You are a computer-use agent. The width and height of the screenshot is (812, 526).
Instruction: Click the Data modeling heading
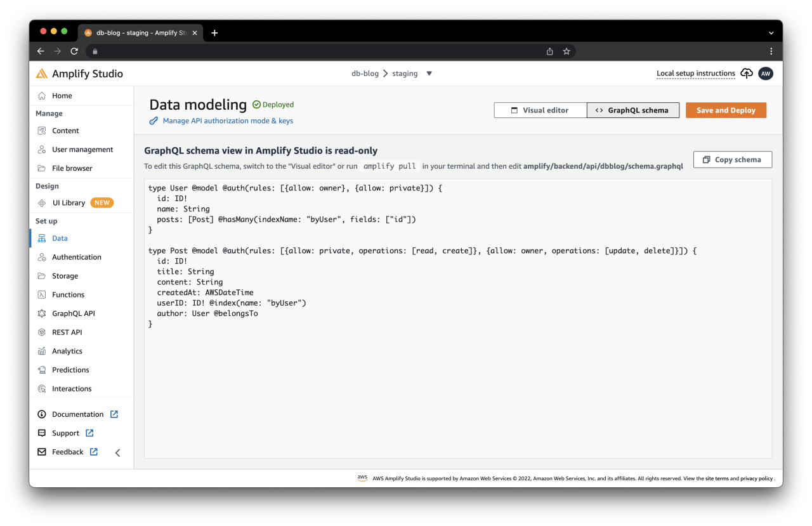point(198,105)
